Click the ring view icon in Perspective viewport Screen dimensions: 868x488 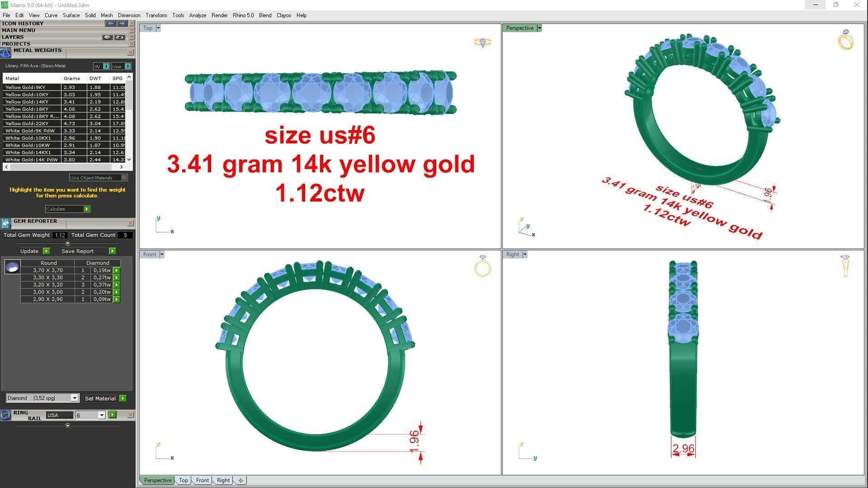(845, 40)
